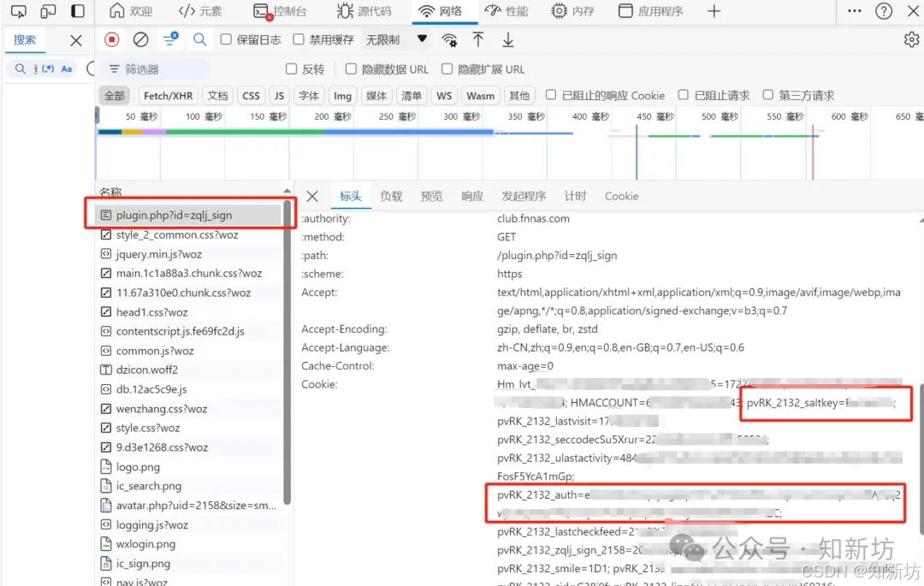Clear the network log
This screenshot has height=586, width=924.
coord(141,40)
